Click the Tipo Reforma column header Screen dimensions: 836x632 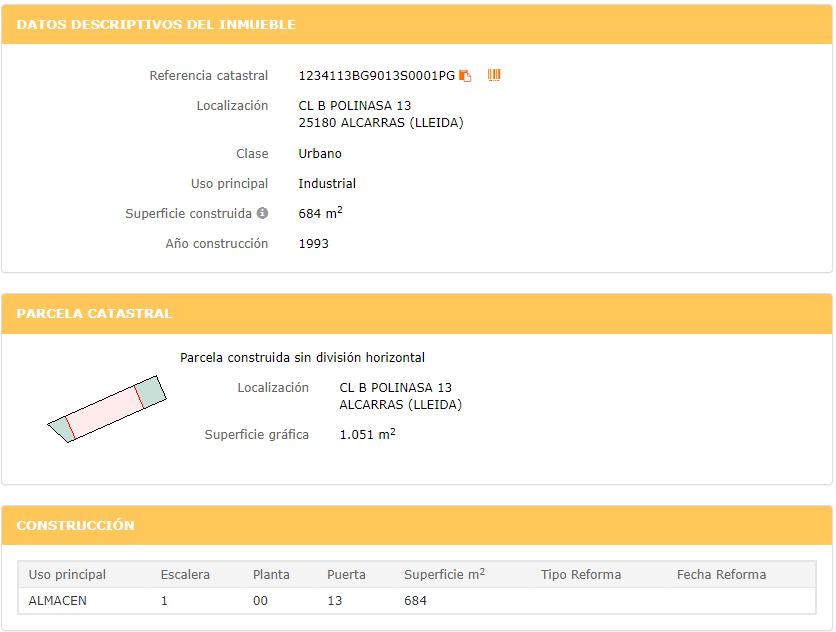[x=581, y=575]
